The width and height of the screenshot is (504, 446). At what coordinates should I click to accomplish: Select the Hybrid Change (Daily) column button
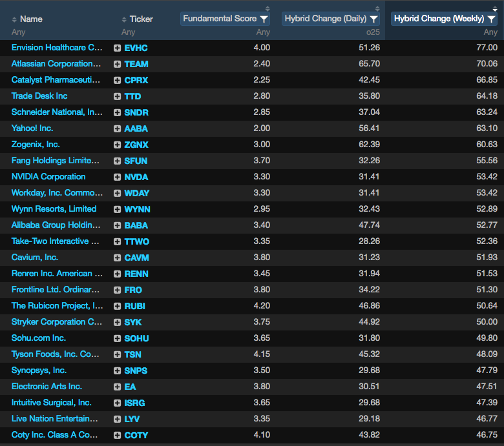pyautogui.click(x=331, y=19)
